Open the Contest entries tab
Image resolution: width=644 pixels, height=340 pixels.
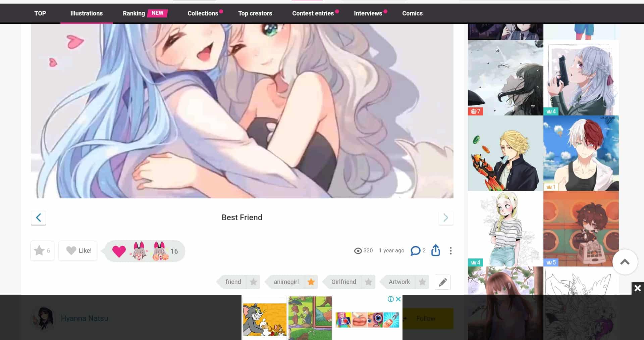313,13
